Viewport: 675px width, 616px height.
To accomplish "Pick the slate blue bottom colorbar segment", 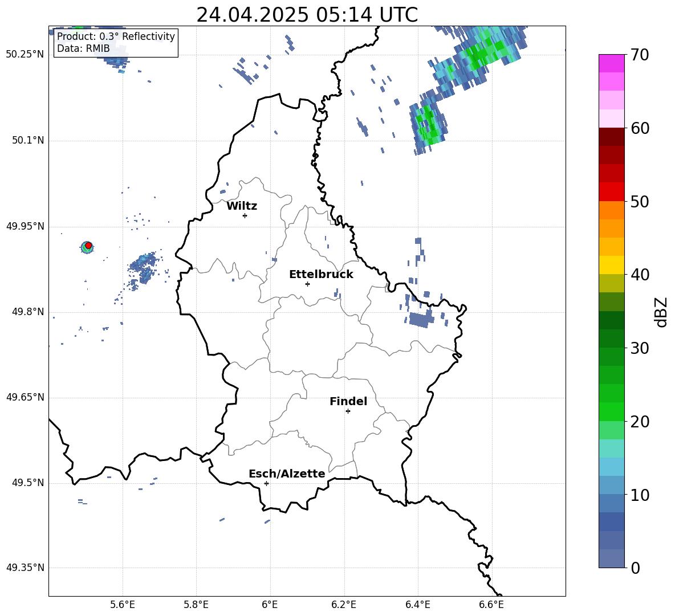I will [x=611, y=559].
